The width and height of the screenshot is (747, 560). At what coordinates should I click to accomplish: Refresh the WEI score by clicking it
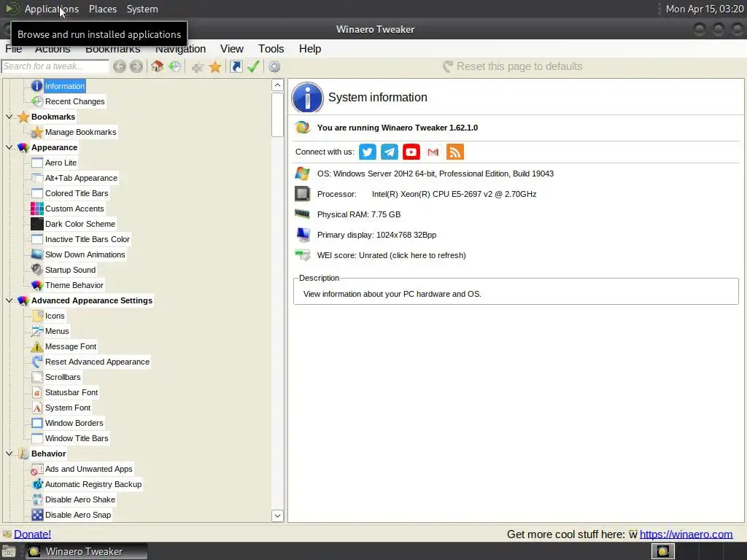[392, 255]
